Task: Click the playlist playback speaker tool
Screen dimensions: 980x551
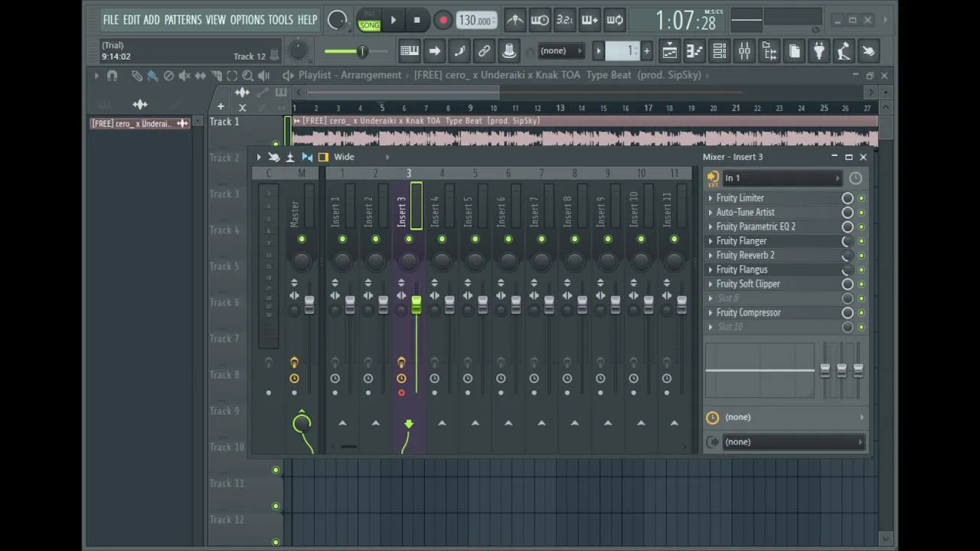Action: 263,76
